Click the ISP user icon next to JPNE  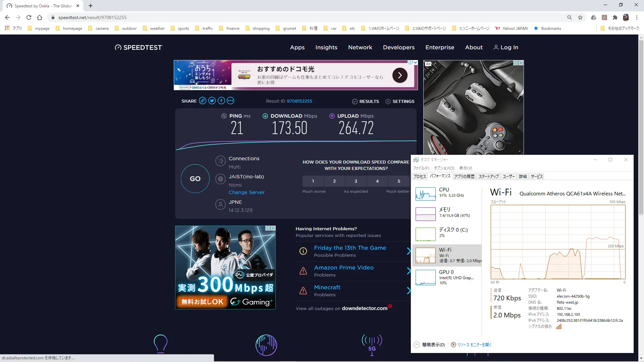click(220, 204)
